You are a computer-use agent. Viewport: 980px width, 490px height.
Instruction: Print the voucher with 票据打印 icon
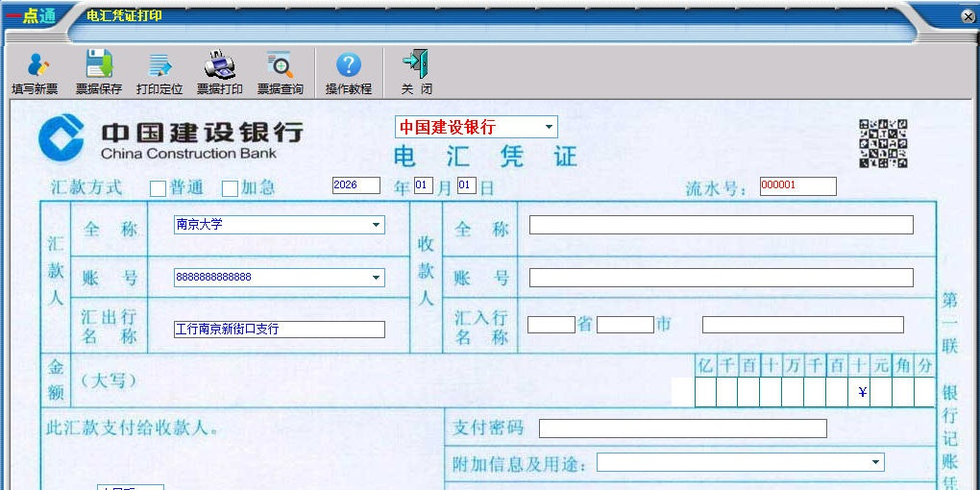click(x=220, y=72)
